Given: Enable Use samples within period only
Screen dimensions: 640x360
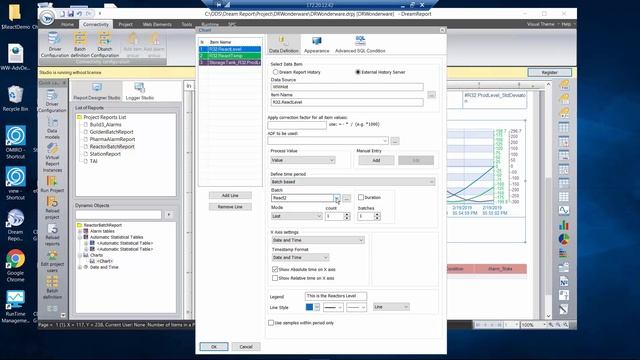Looking at the screenshot, I should (x=271, y=323).
